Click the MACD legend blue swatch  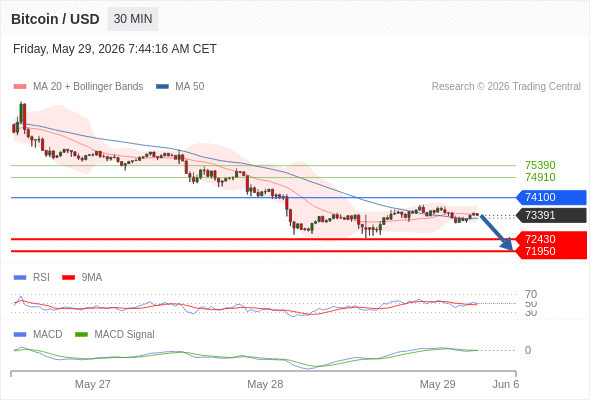tap(20, 335)
